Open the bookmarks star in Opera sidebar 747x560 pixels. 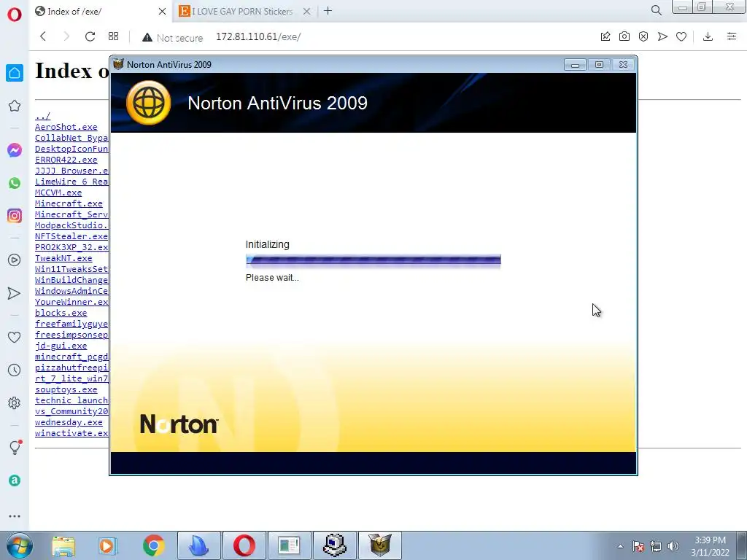point(15,106)
